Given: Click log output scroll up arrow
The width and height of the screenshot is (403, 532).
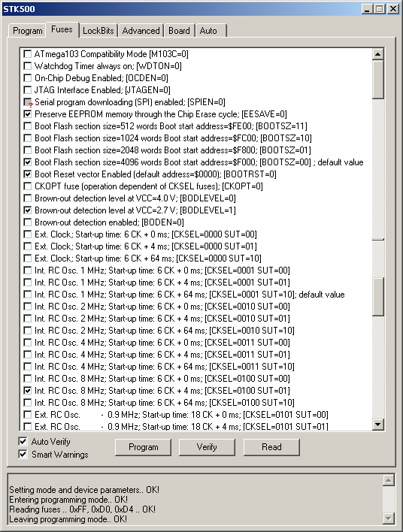Looking at the screenshot, I should (389, 480).
